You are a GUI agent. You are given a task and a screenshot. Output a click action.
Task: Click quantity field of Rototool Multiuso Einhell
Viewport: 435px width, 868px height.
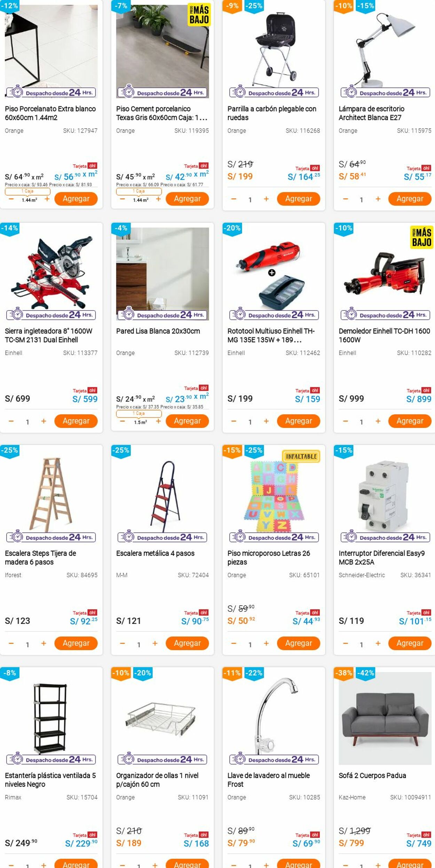pos(250,422)
